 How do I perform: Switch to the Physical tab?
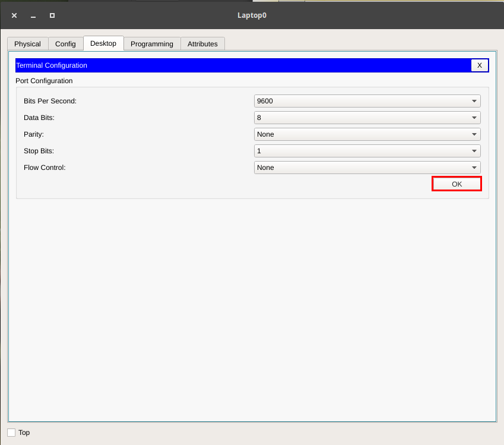pyautogui.click(x=28, y=44)
